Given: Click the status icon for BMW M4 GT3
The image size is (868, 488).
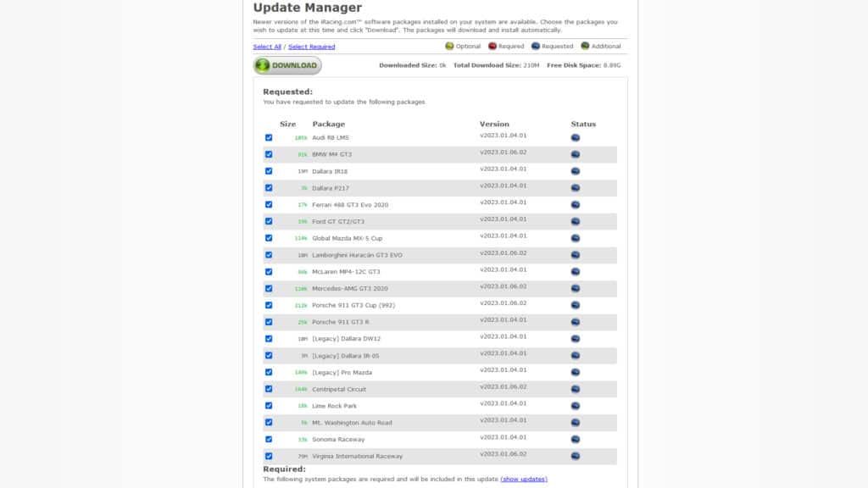Looking at the screenshot, I should [x=576, y=154].
